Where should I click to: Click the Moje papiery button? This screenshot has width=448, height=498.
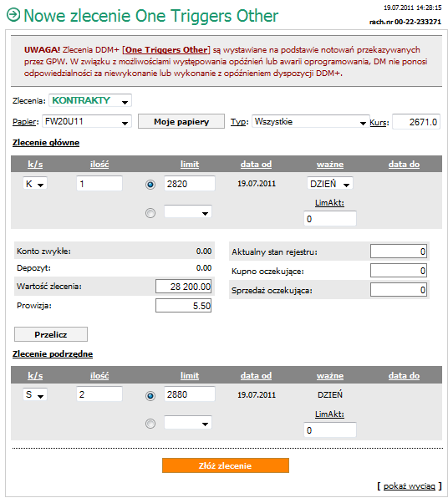pyautogui.click(x=181, y=122)
